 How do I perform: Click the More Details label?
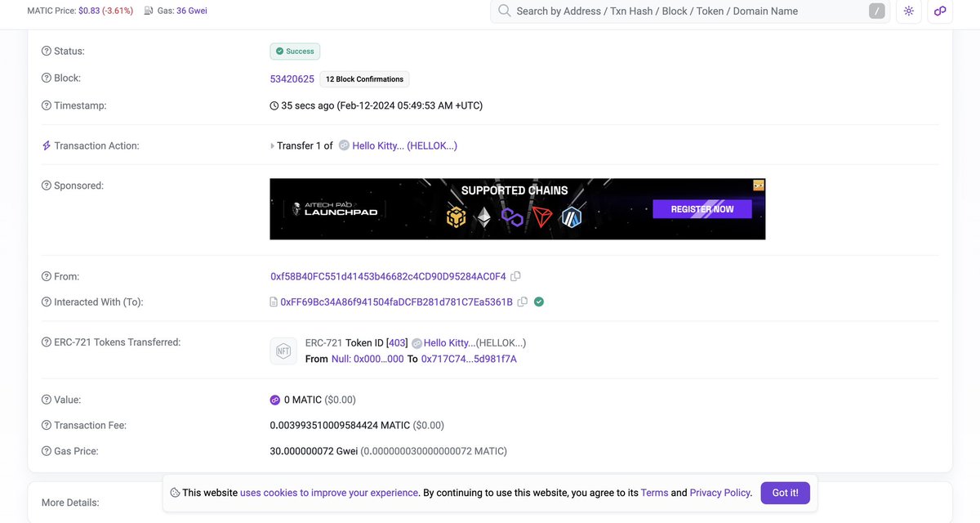72,503
